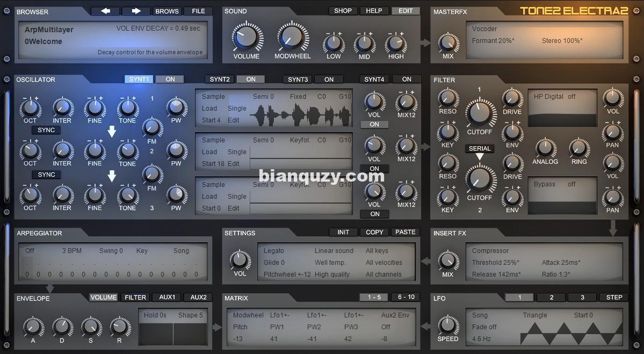Click the INIT button in Settings
Image resolution: width=644 pixels, height=354 pixels.
pos(343,232)
